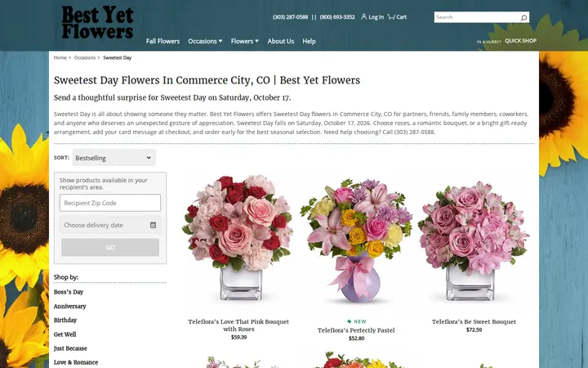The width and height of the screenshot is (588, 368).
Task: Click the Log In person icon
Action: coord(363,16)
